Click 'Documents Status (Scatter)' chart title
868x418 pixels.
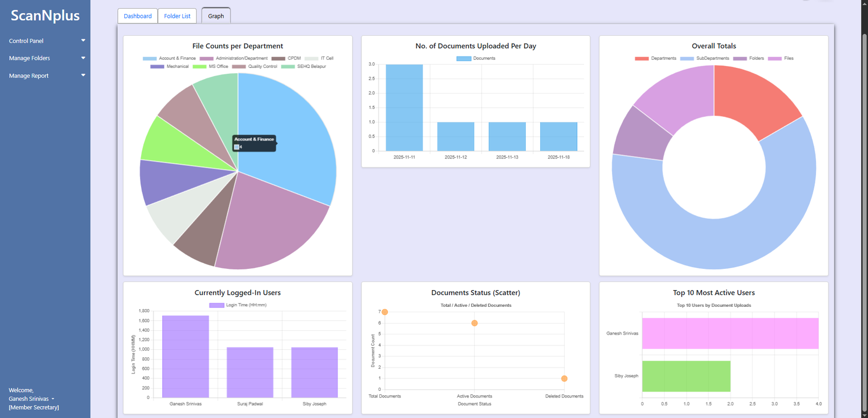coord(476,293)
